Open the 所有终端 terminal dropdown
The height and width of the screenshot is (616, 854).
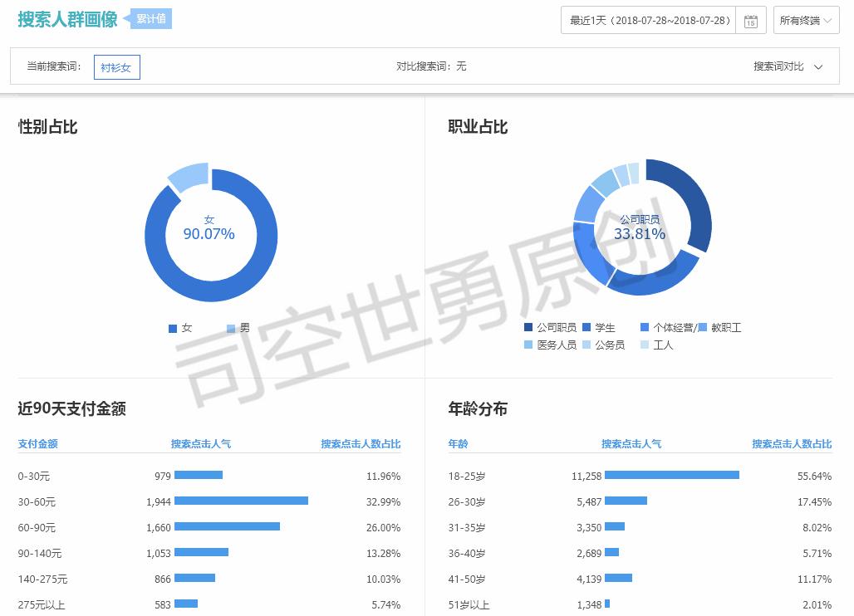coord(804,20)
